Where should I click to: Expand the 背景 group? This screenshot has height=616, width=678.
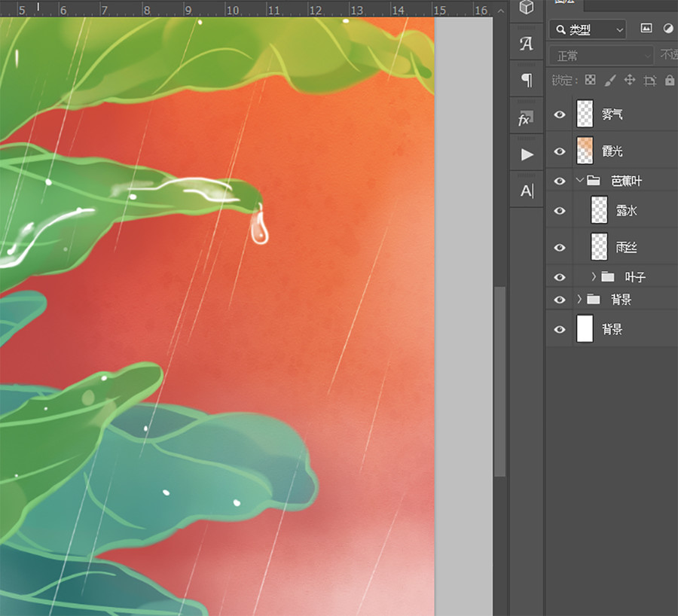coord(579,298)
